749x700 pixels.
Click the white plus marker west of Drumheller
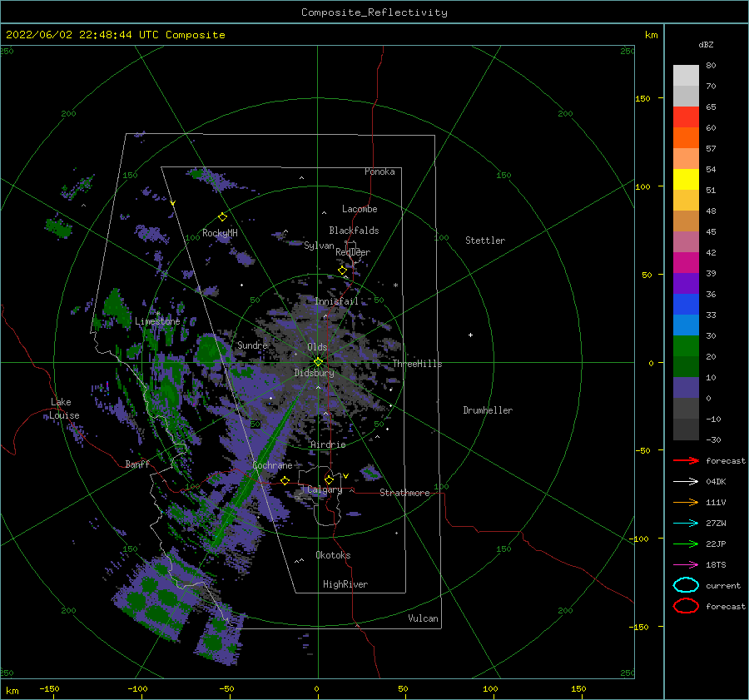[x=470, y=335]
